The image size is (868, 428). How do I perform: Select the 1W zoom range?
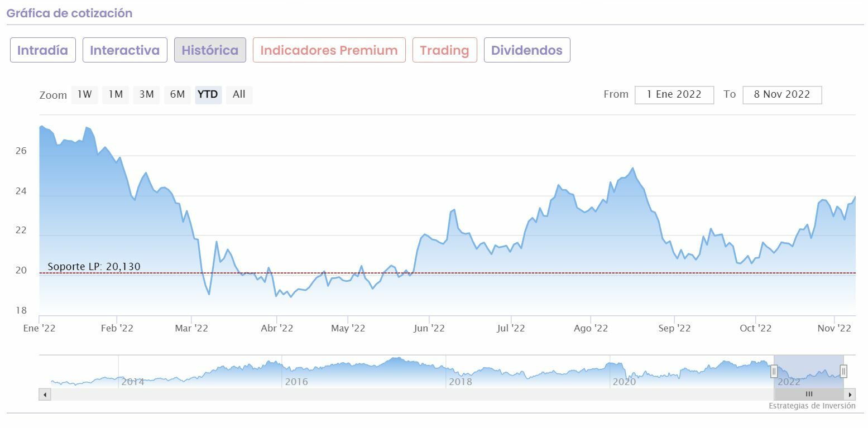click(x=85, y=95)
